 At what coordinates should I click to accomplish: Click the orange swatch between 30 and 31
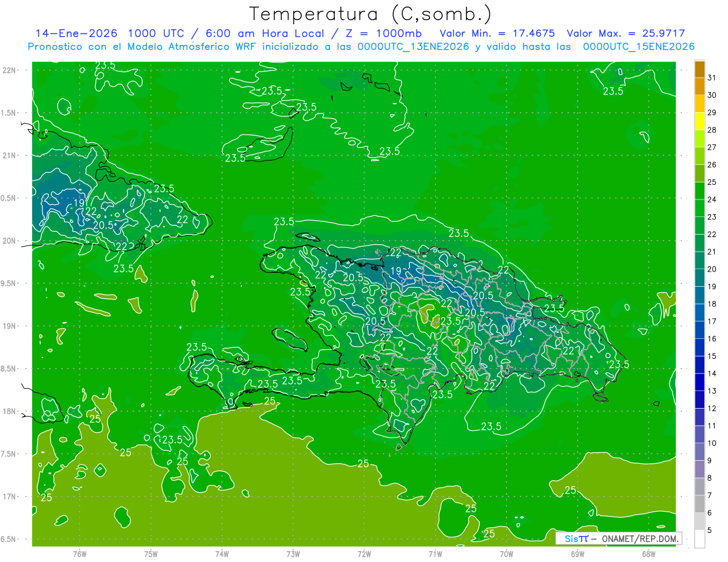699,86
